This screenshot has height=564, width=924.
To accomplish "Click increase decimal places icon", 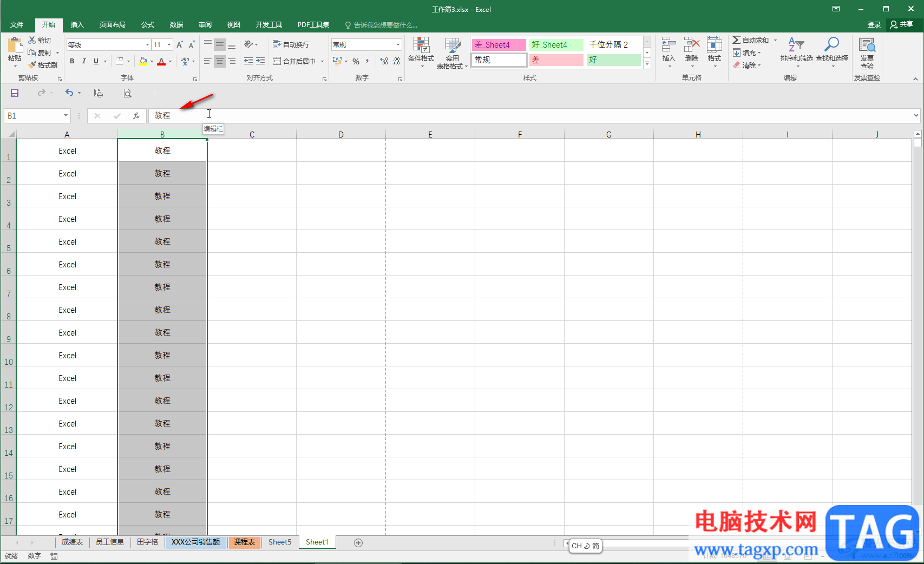I will tap(384, 61).
